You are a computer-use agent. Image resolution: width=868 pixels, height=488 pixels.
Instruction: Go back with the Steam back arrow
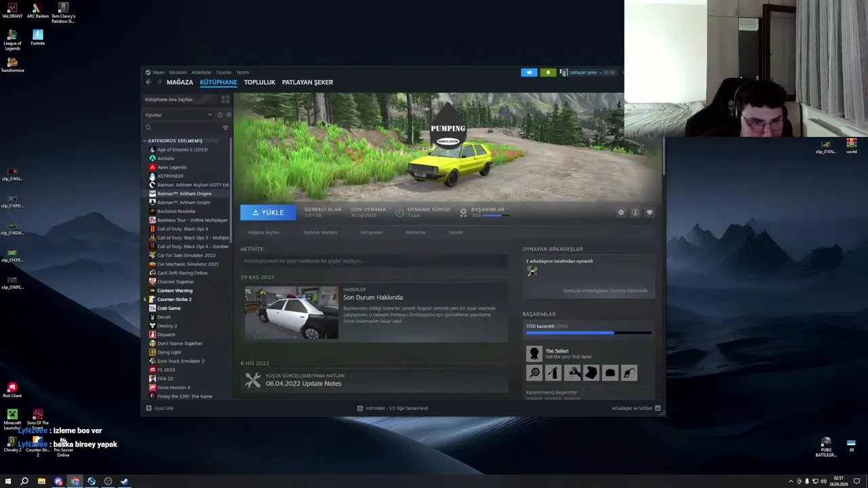(x=149, y=82)
